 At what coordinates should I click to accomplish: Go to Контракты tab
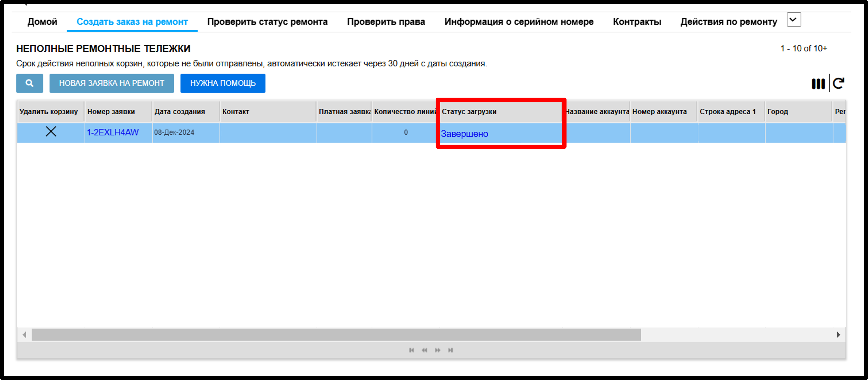tap(637, 22)
